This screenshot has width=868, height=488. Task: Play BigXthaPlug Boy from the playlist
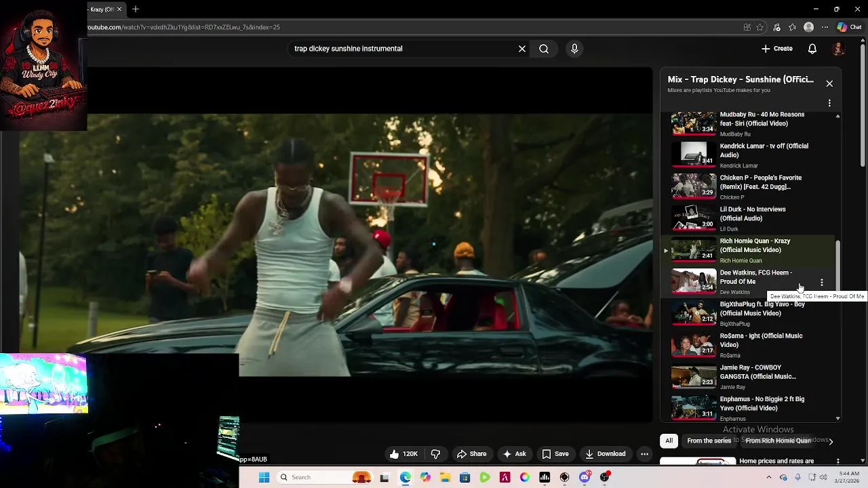coord(749,313)
